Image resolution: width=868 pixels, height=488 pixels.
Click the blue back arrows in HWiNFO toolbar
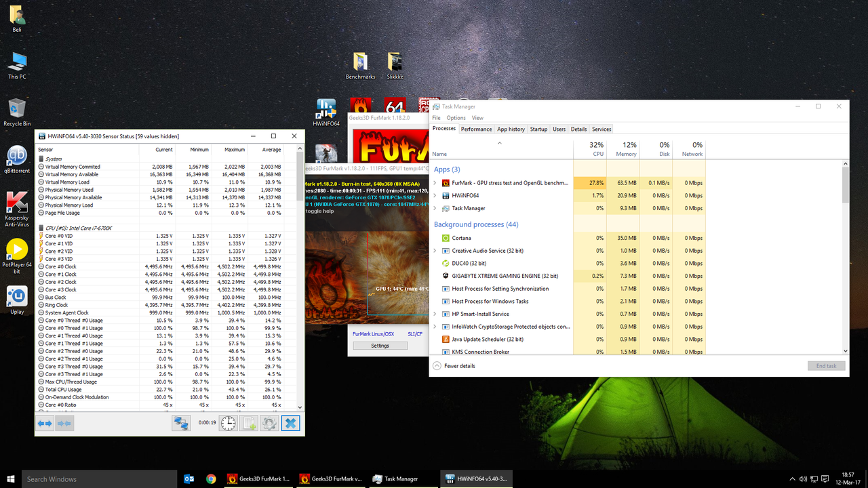pyautogui.click(x=45, y=423)
